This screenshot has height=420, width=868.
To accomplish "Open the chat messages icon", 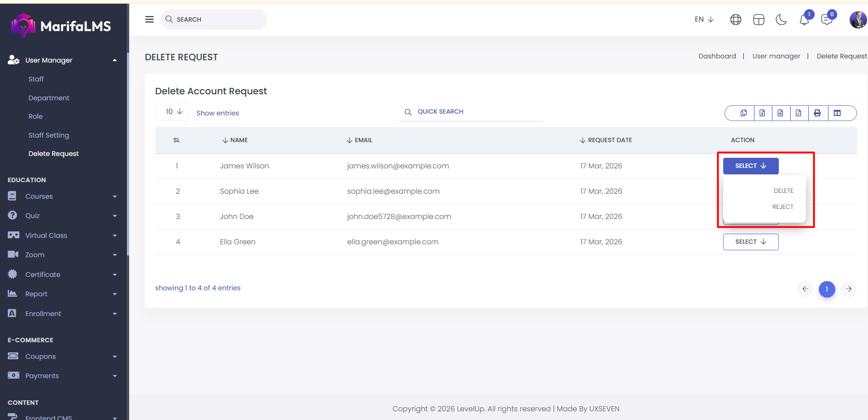I will [x=827, y=20].
